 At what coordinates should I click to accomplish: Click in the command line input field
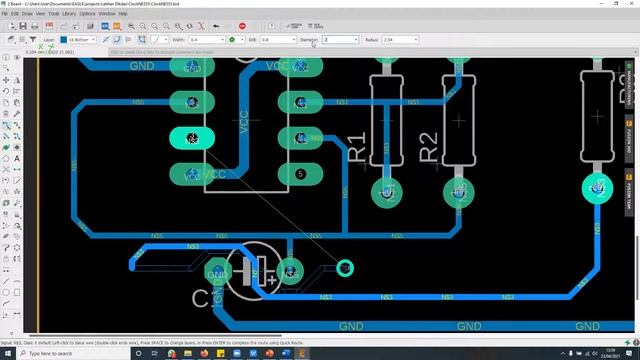(371, 52)
